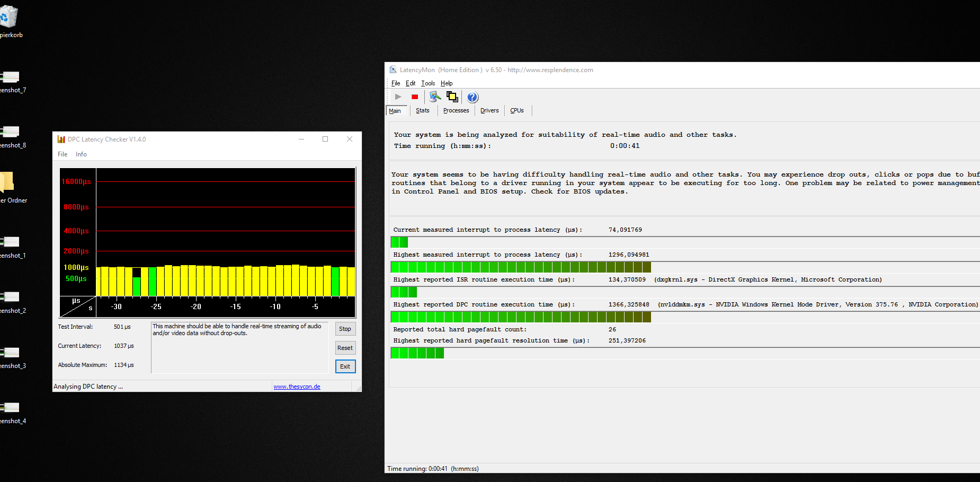Image resolution: width=980 pixels, height=482 pixels.
Task: Click DPC Latency Checker title icon
Action: 61,139
